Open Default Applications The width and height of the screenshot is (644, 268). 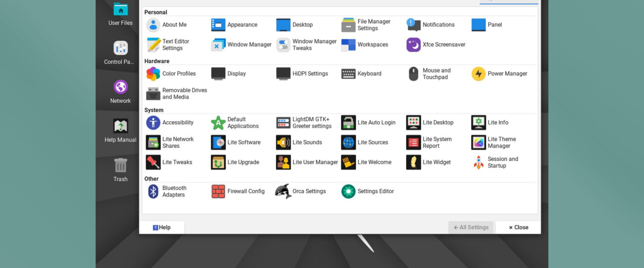coord(235,123)
